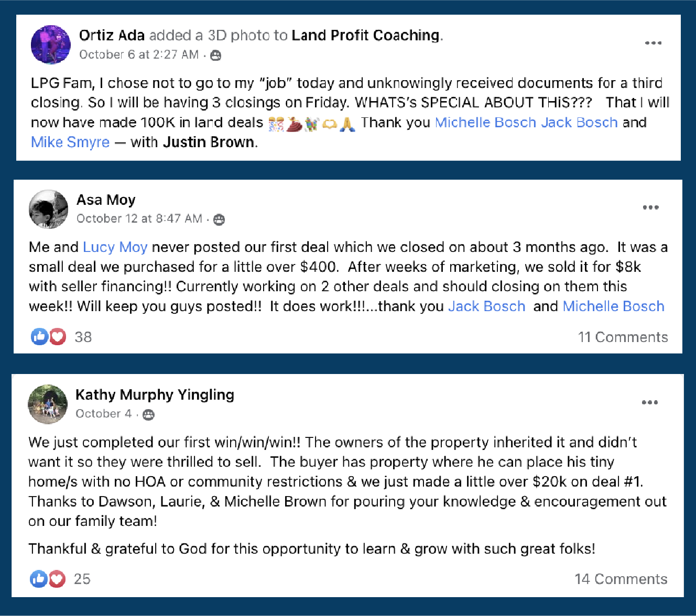Open options menu on Asa Moy's post
The height and width of the screenshot is (616, 696).
click(650, 207)
